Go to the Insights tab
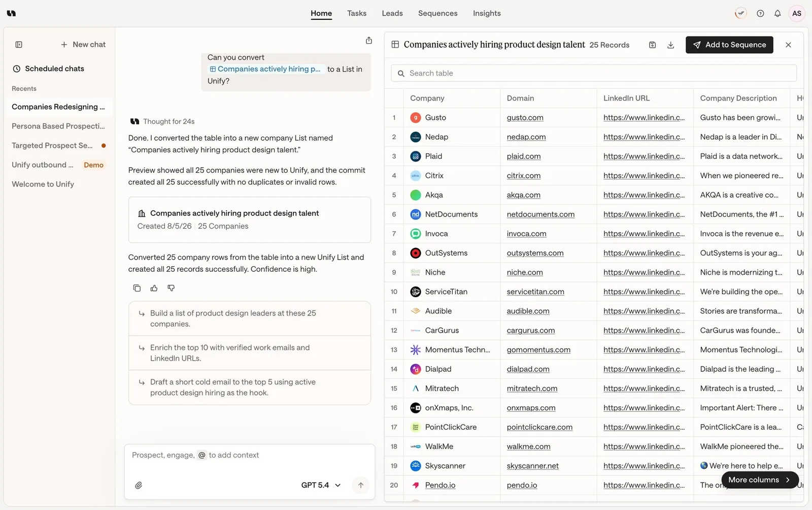 coord(487,13)
